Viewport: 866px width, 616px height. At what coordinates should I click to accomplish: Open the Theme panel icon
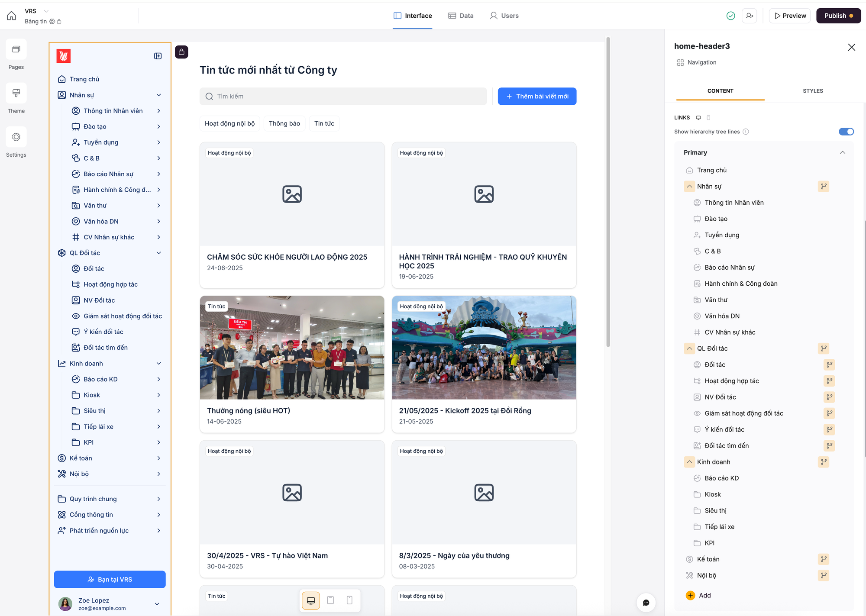(x=16, y=93)
